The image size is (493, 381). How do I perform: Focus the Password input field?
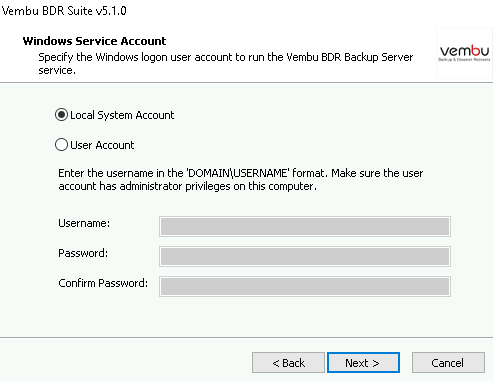point(305,257)
